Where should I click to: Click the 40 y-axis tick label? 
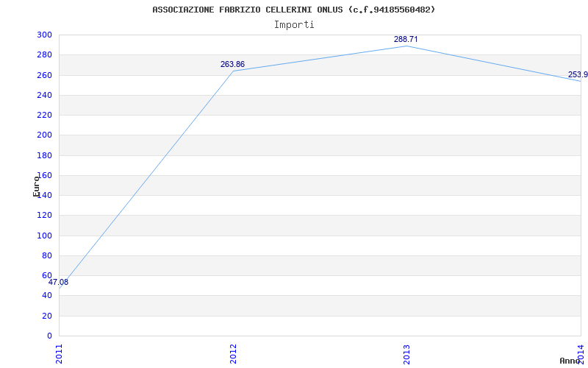click(x=47, y=296)
